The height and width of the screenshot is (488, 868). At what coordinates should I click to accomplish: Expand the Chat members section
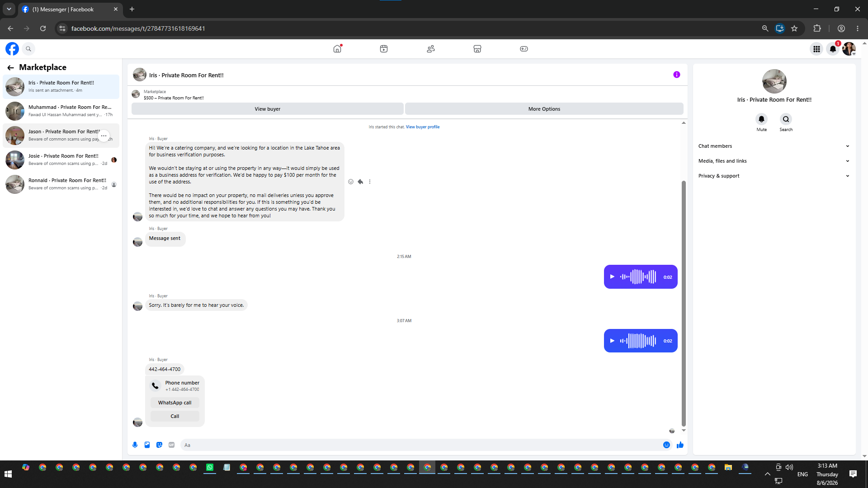(x=774, y=146)
